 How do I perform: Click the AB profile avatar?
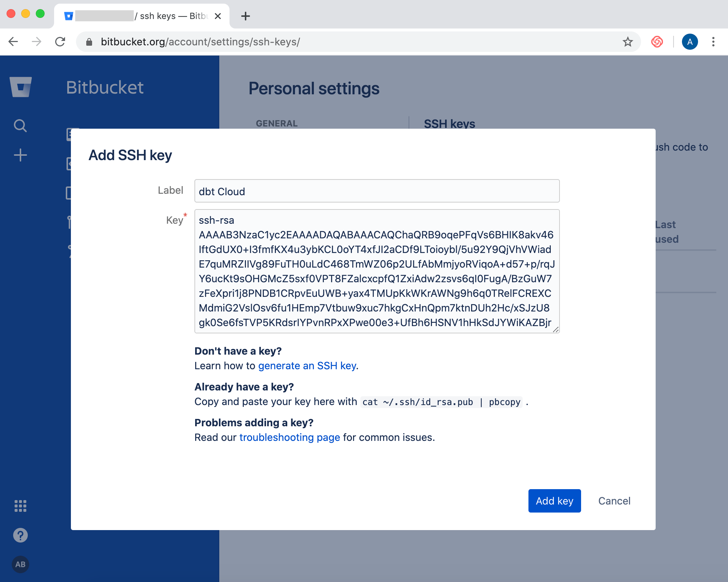pos(20,564)
